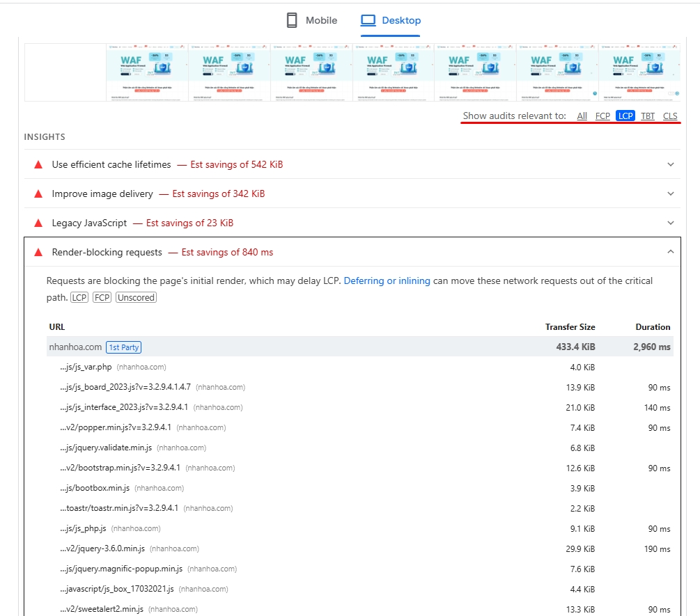
Task: Click the Unscored tag
Action: [x=136, y=297]
